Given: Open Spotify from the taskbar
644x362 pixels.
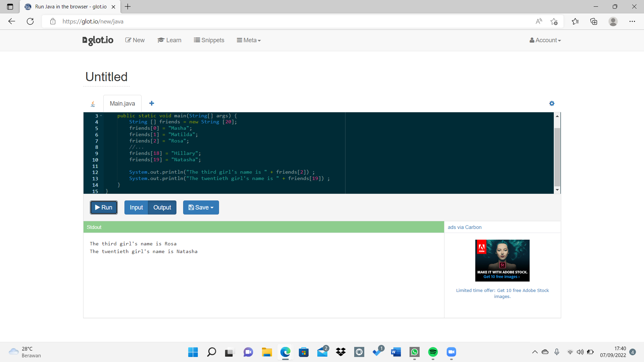Looking at the screenshot, I should pyautogui.click(x=433, y=352).
